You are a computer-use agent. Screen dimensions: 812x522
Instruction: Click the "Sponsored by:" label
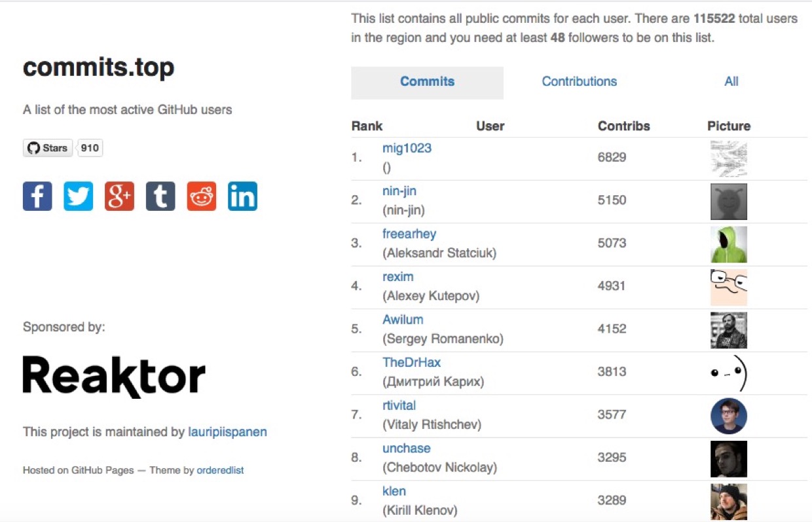(64, 327)
